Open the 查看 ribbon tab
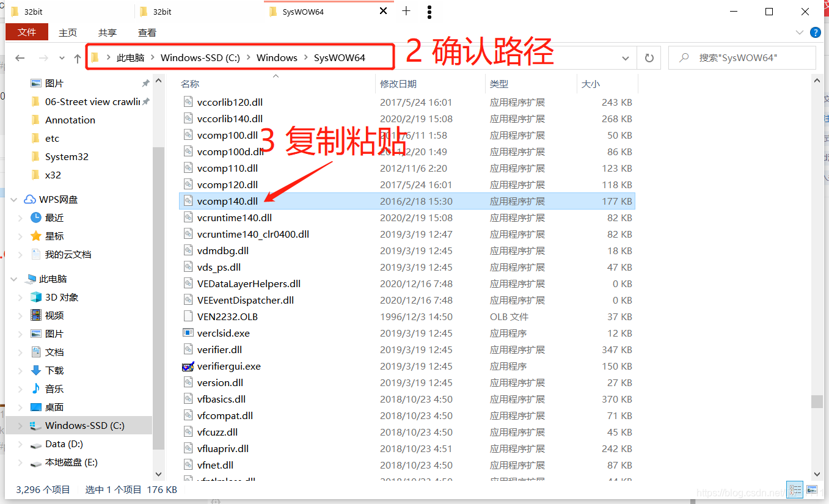The width and height of the screenshot is (829, 504). coord(147,32)
